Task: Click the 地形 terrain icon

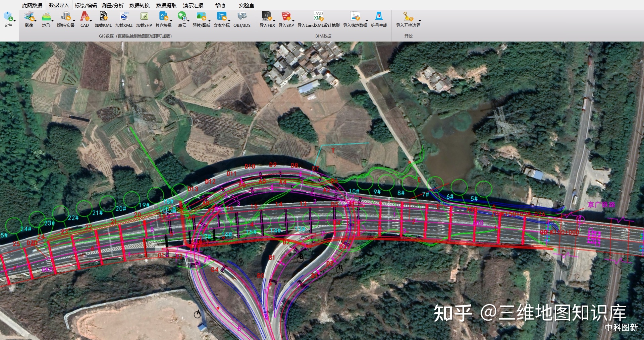Action: [x=46, y=16]
